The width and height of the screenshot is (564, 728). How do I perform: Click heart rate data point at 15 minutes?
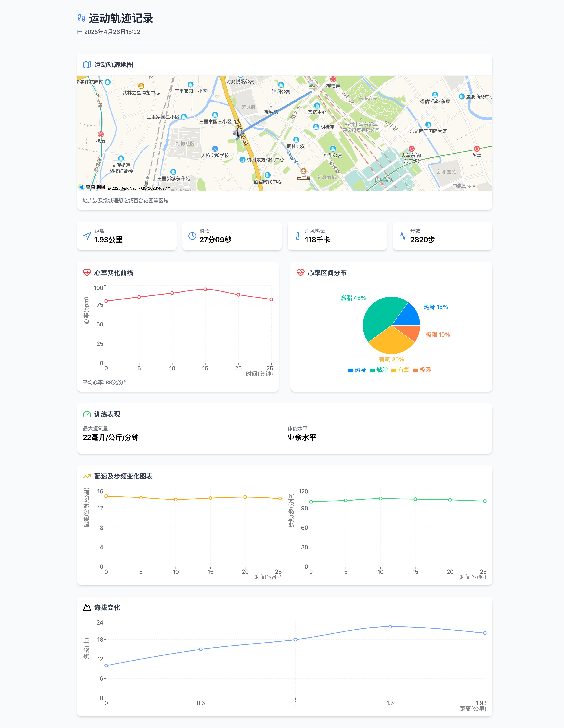(x=205, y=289)
